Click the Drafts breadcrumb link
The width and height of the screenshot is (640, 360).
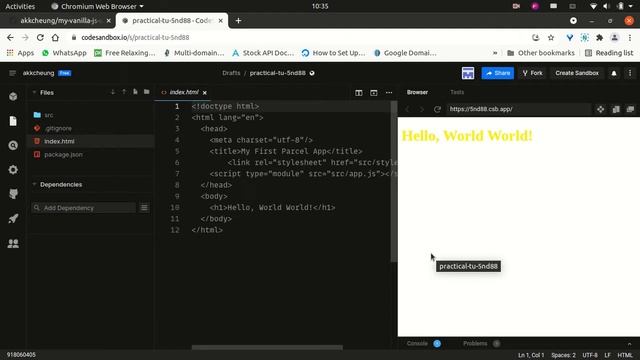[231, 73]
